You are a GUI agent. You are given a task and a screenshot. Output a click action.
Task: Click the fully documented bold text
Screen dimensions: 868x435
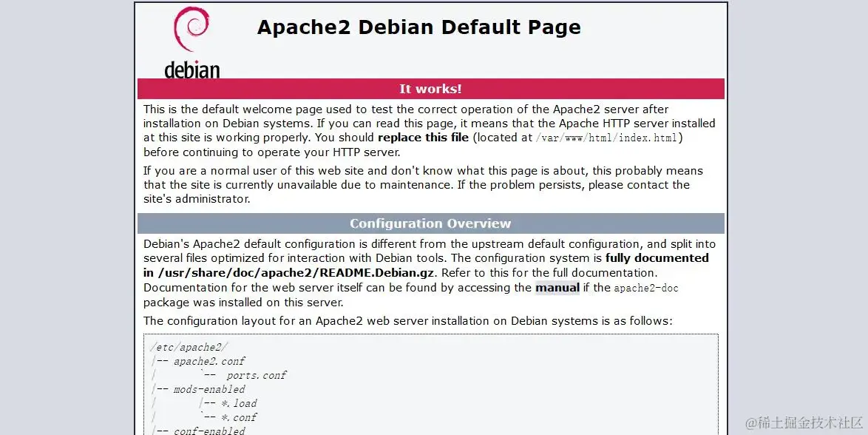coord(657,257)
